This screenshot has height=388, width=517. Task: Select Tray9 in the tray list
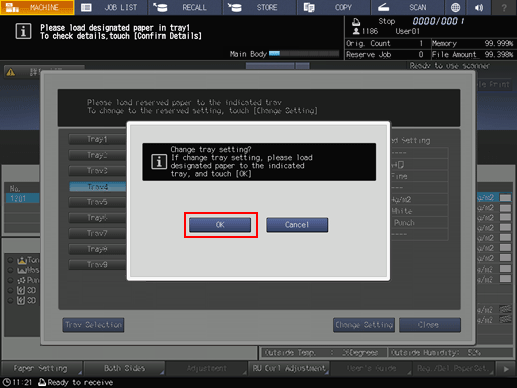pos(98,265)
